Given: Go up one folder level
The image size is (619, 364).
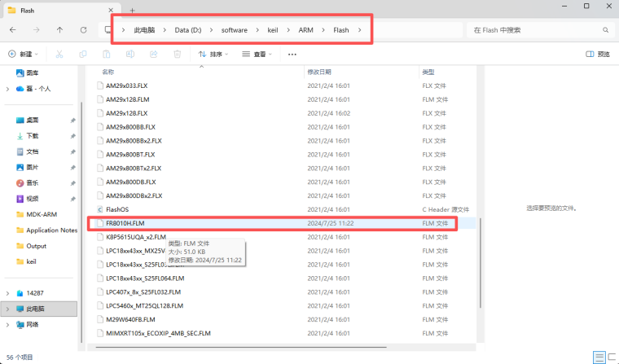Looking at the screenshot, I should click(59, 30).
